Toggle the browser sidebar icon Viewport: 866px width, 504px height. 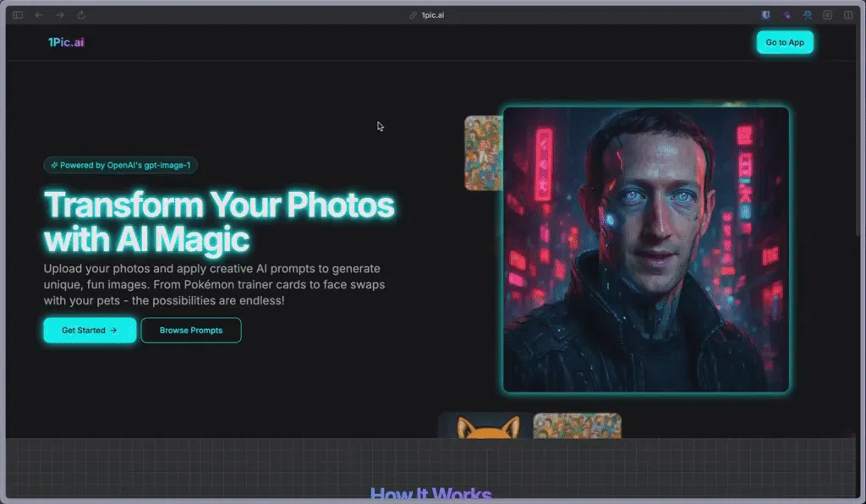(18, 15)
